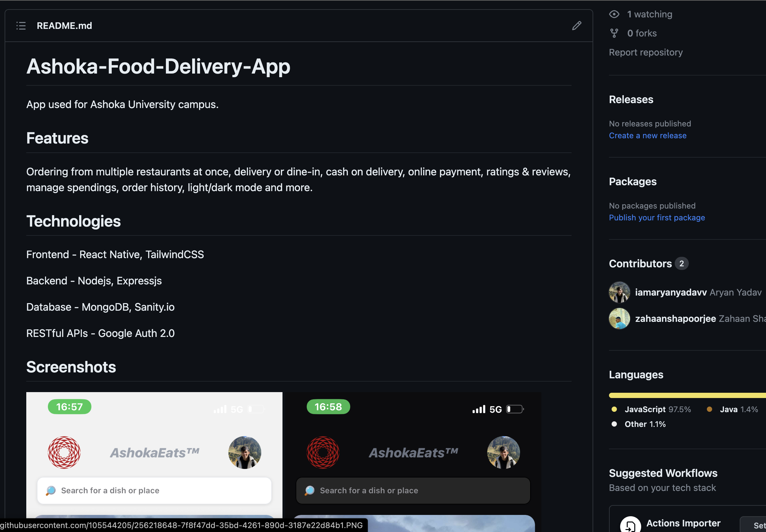Open zahaanshapoorjee profile link
Viewport: 766px width, 532px height.
[x=675, y=318]
